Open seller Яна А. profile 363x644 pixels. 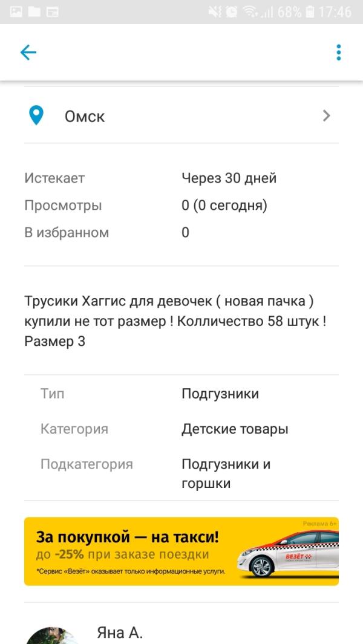point(120,633)
